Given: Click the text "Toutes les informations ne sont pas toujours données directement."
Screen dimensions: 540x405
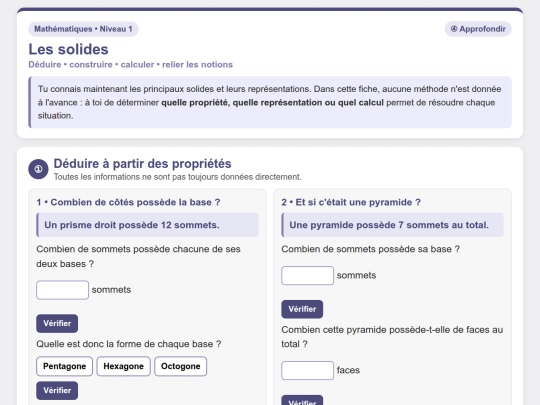Looking at the screenshot, I should [177, 177].
